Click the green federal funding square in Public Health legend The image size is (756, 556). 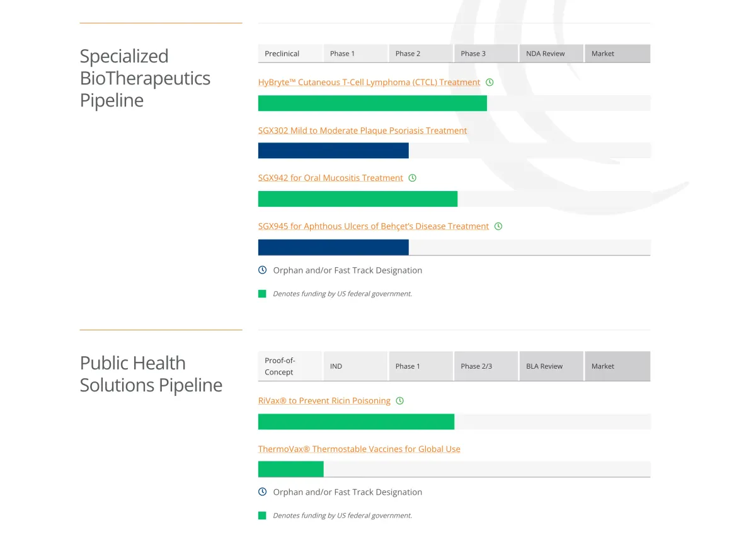coord(262,515)
